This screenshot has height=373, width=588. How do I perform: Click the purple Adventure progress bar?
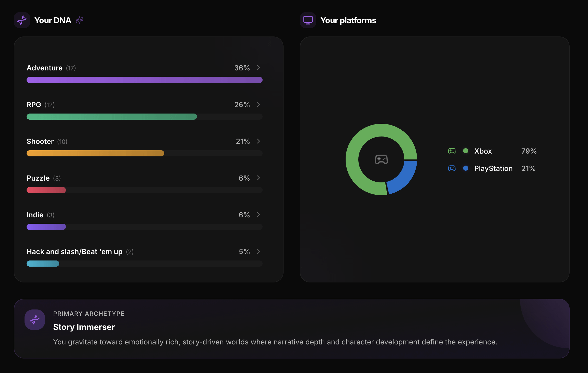click(x=144, y=80)
